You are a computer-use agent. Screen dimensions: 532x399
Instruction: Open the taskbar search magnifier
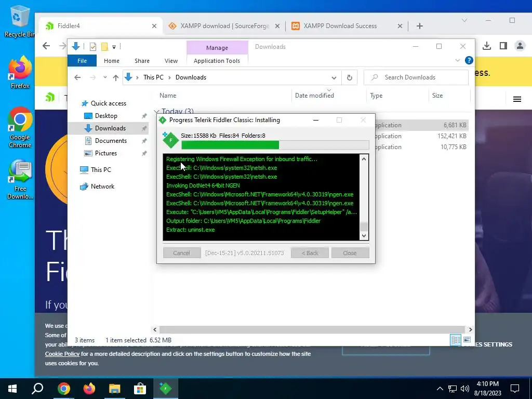37,389
